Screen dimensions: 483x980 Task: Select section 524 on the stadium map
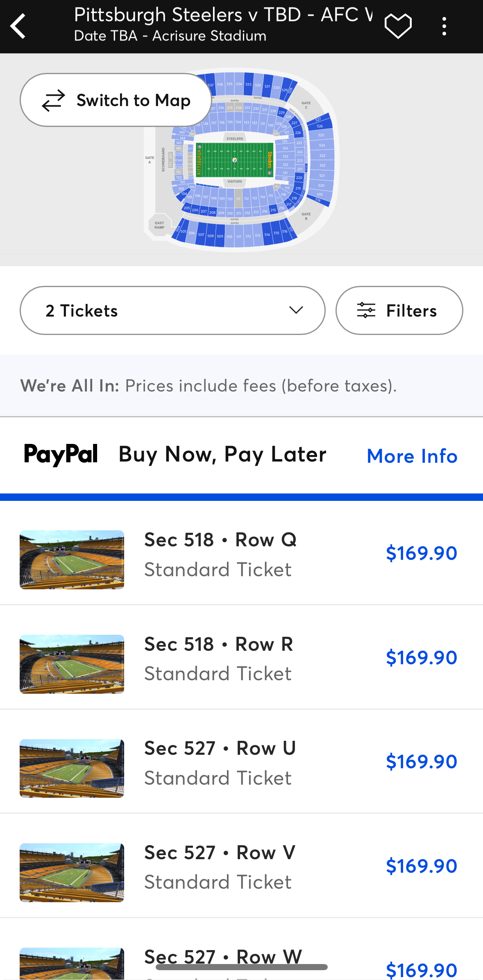(x=322, y=145)
